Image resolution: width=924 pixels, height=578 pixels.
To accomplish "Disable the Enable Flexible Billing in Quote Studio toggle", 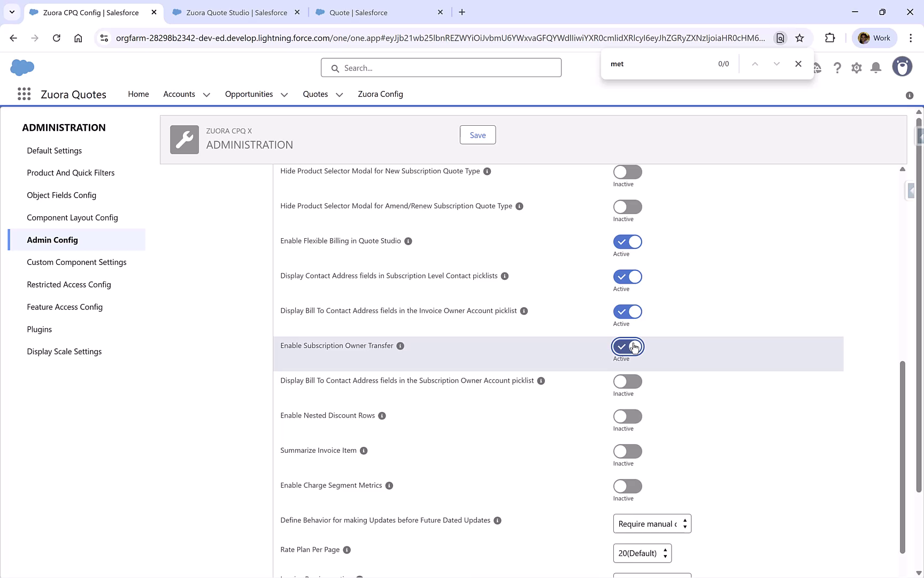I will point(627,241).
